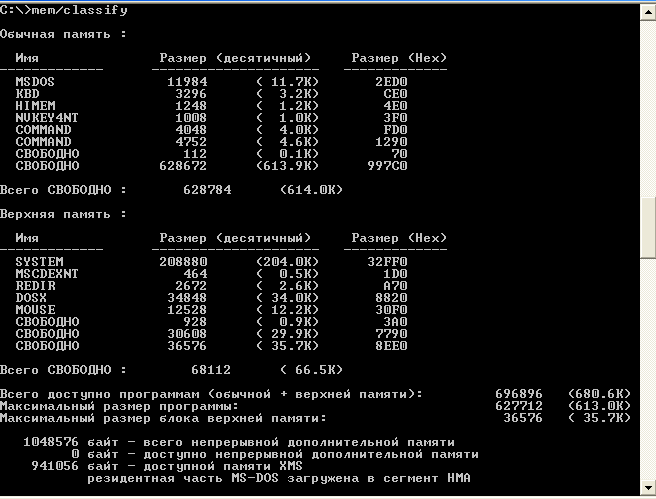Screen dimensions: 656x499
Task: Select the MSDOS row name
Action: [x=35, y=82]
